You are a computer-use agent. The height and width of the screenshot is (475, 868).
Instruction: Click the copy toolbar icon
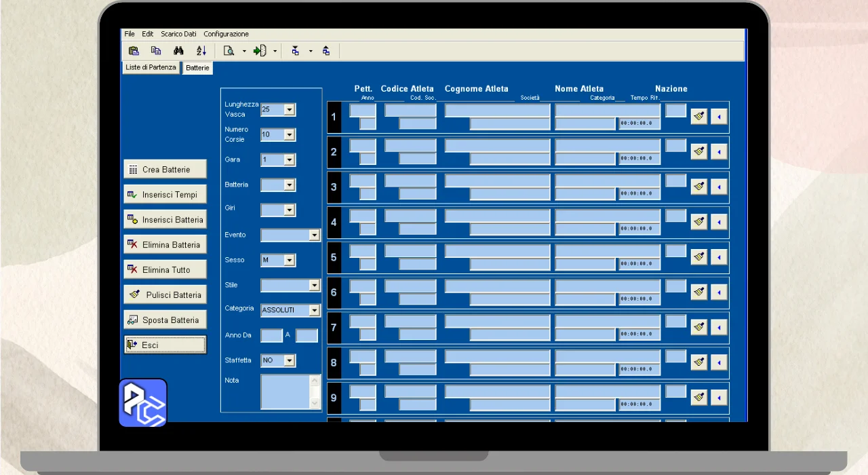pos(156,51)
